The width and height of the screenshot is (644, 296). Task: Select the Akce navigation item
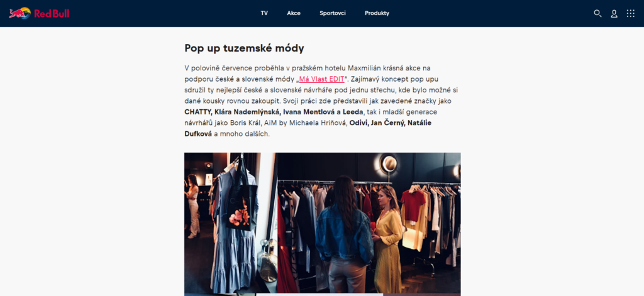294,13
